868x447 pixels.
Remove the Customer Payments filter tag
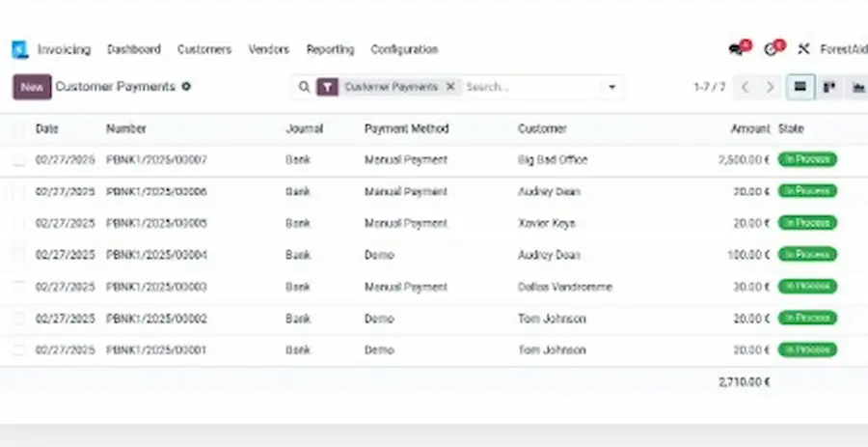point(449,87)
